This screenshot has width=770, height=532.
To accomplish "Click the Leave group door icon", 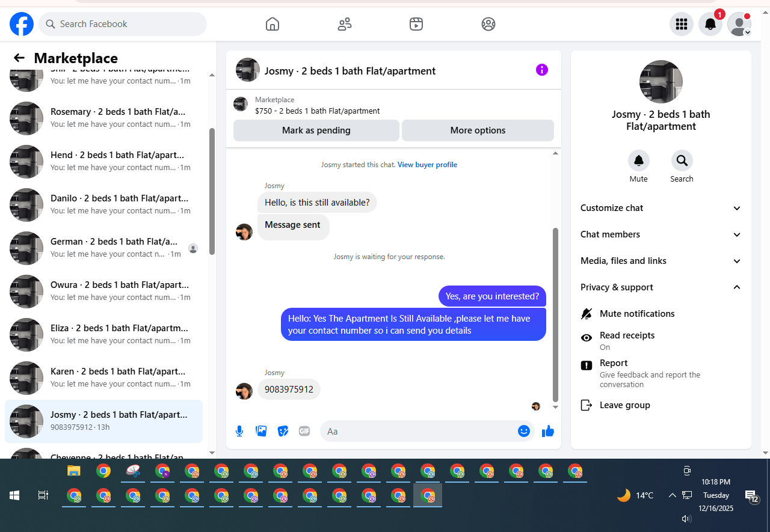I will (x=587, y=405).
